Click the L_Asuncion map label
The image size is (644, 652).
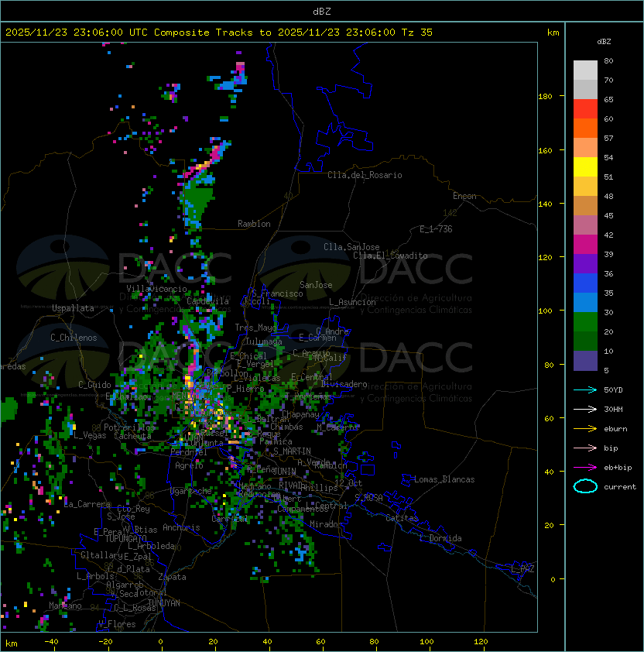352,302
